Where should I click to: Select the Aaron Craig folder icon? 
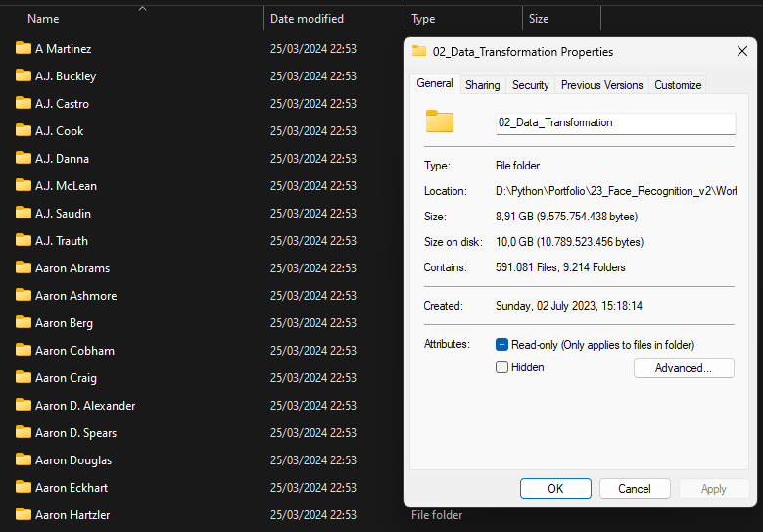click(x=23, y=377)
